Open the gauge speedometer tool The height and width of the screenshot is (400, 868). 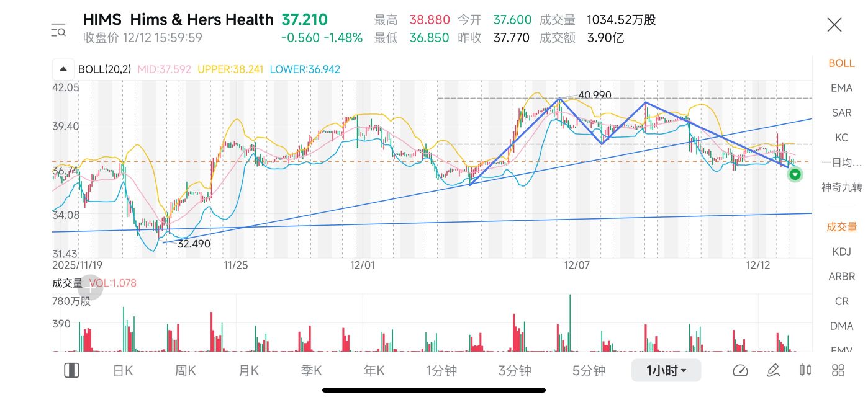coord(740,371)
